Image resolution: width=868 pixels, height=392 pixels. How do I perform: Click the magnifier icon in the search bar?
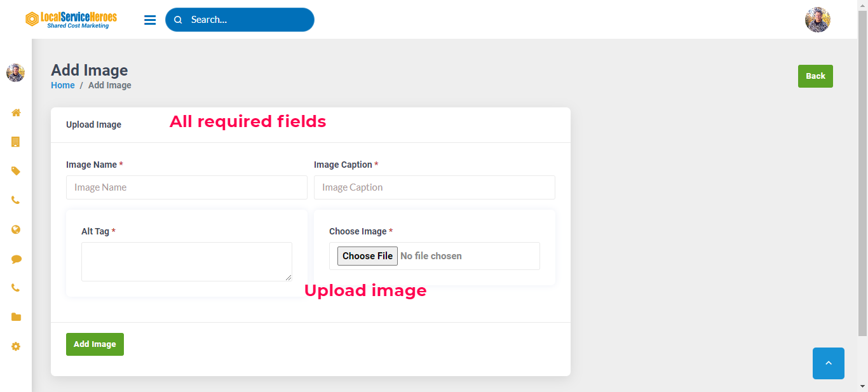tap(178, 20)
